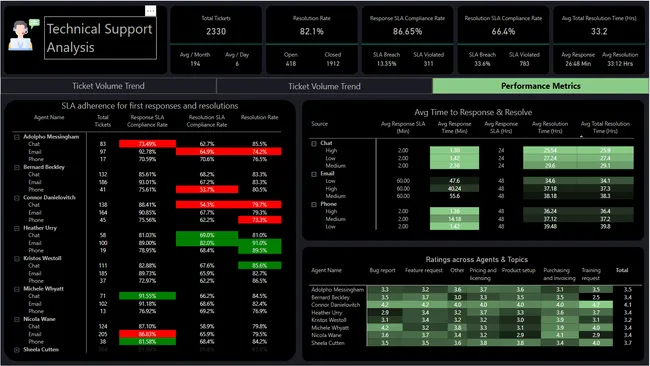Click the red 64.9% resolution compliance cell
This screenshot has height=366, width=650.
point(207,152)
